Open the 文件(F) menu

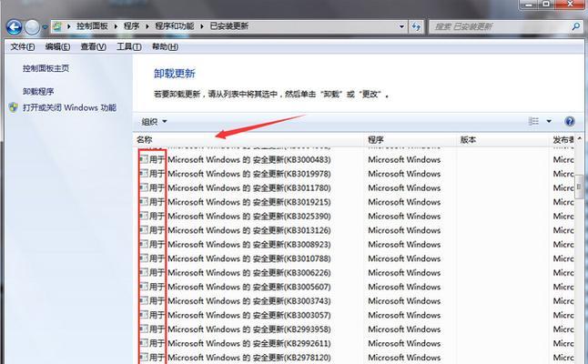pyautogui.click(x=23, y=46)
